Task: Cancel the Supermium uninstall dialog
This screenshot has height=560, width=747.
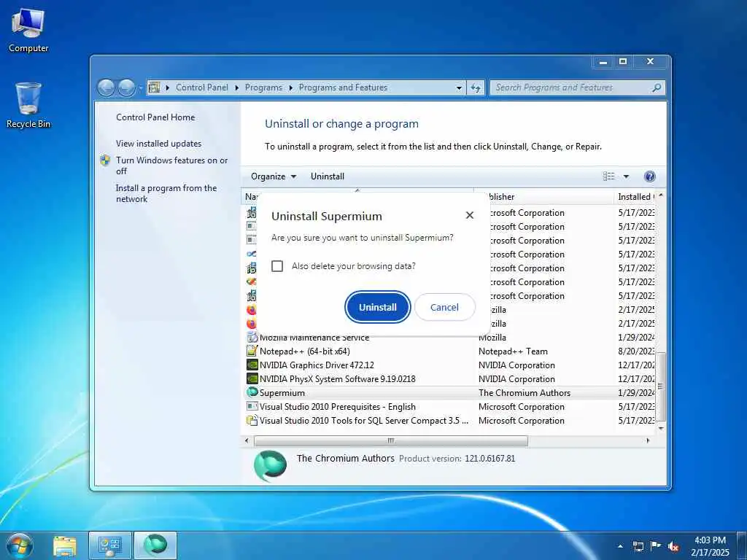Action: [x=444, y=307]
